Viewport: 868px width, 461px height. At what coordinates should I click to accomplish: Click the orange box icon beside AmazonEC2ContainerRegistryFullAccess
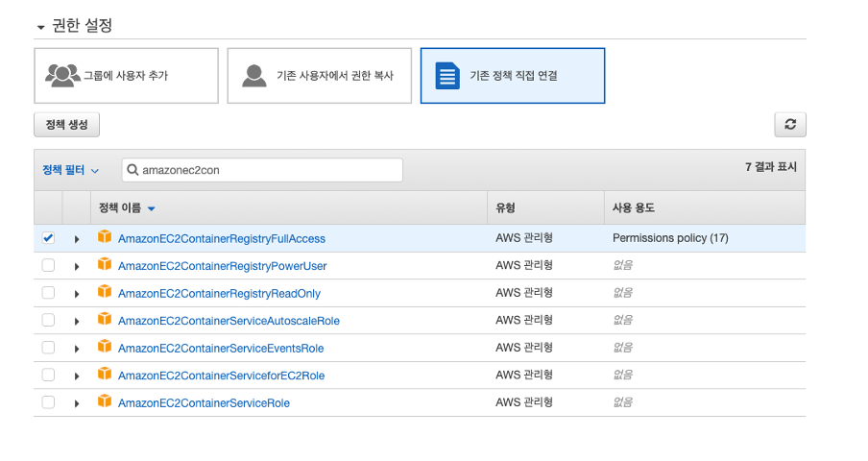tap(105, 237)
